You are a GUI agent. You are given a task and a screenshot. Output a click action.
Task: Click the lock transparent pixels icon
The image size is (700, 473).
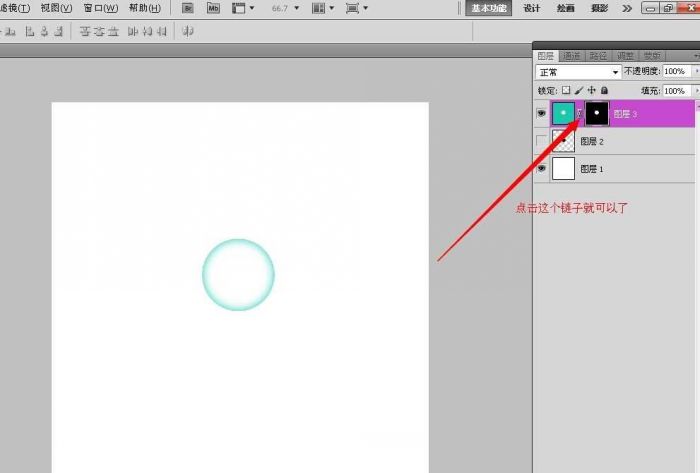[566, 90]
